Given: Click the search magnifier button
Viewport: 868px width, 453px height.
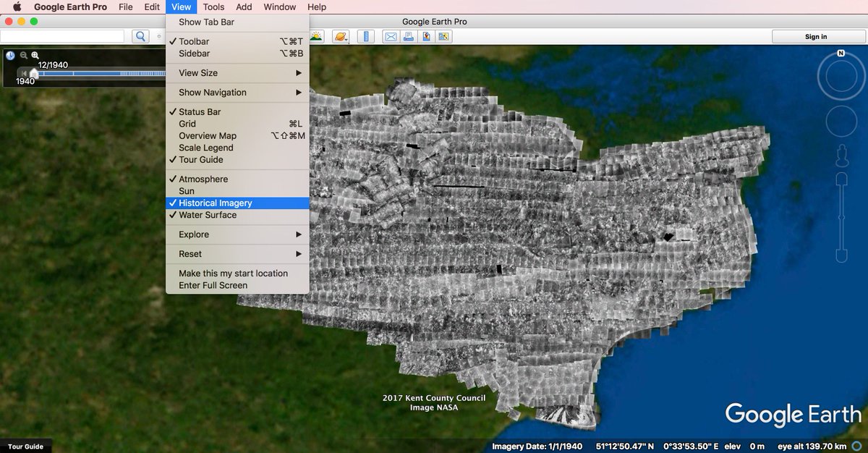Looking at the screenshot, I should pos(140,36).
